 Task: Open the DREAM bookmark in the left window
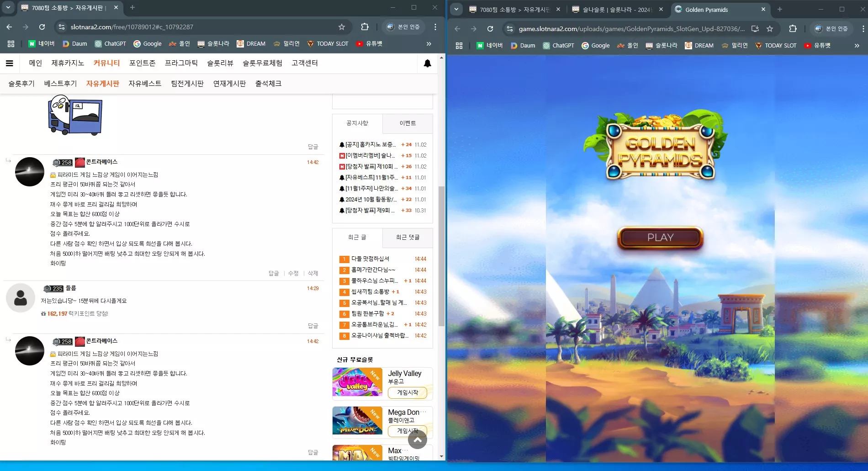(x=251, y=44)
